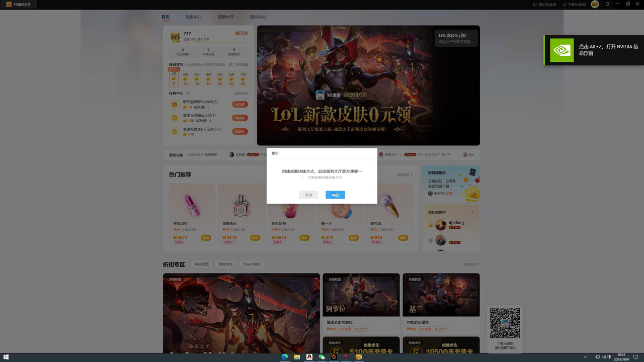Click 添加至桌面 in the title bar
This screenshot has height=362, width=644.
pos(544,4)
